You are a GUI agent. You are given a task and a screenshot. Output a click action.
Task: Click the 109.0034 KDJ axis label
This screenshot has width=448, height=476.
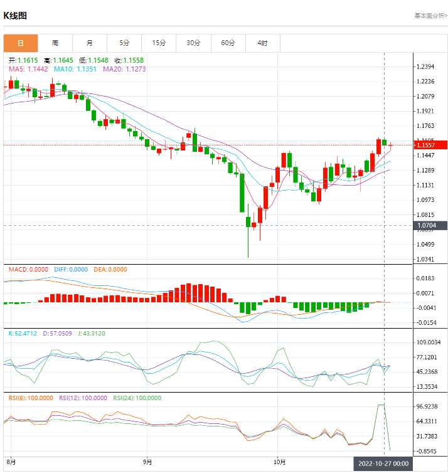[429, 342]
